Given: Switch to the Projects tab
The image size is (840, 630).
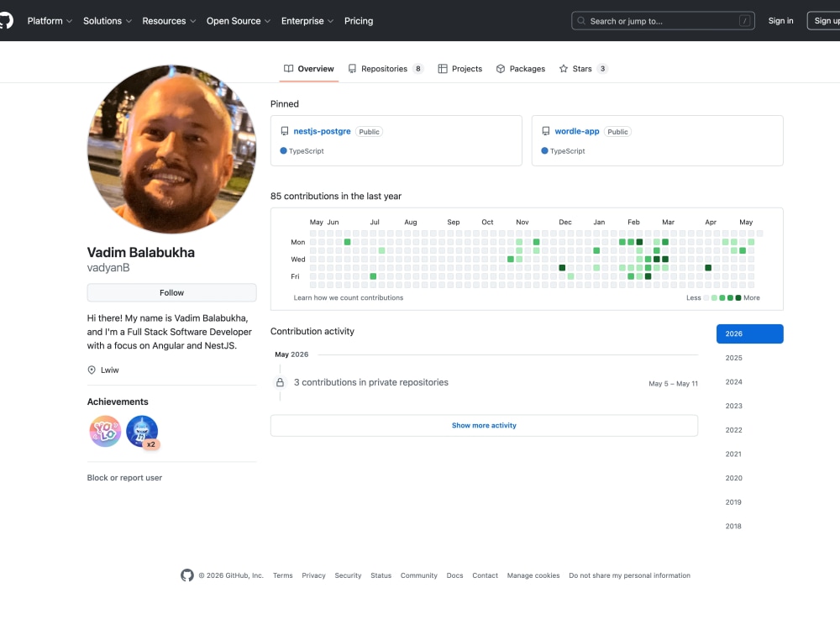Looking at the screenshot, I should click(459, 69).
